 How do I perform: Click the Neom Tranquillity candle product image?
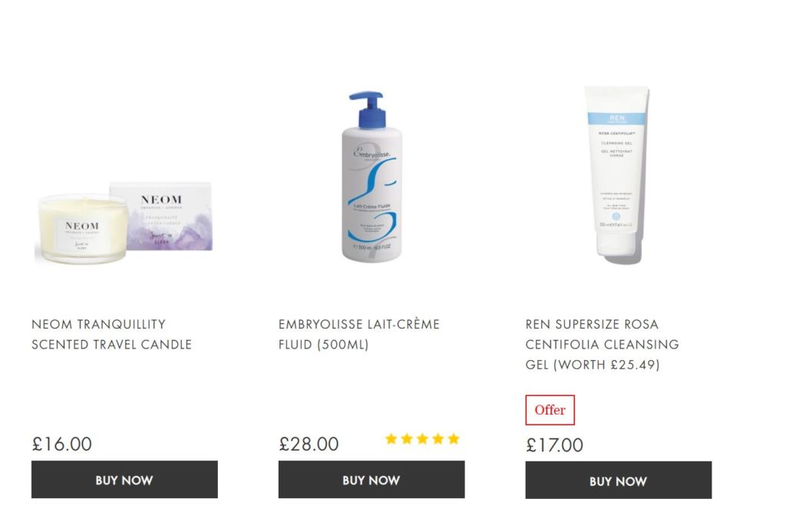pos(124,223)
